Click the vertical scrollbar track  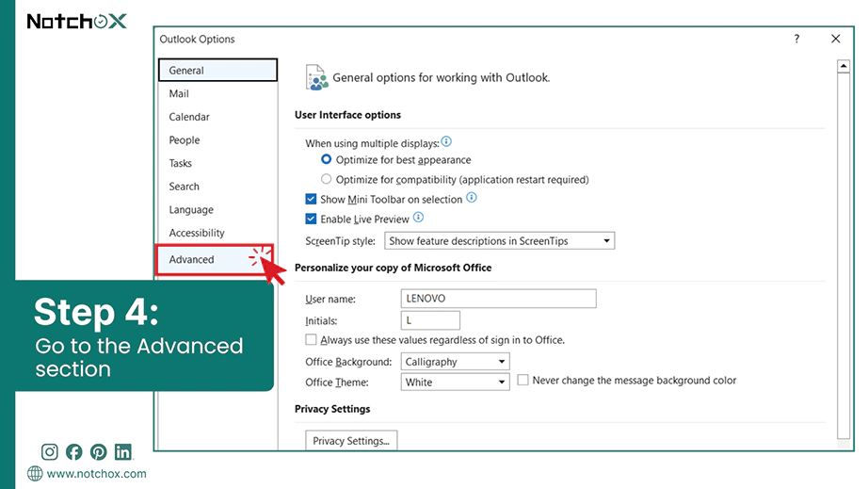844,254
